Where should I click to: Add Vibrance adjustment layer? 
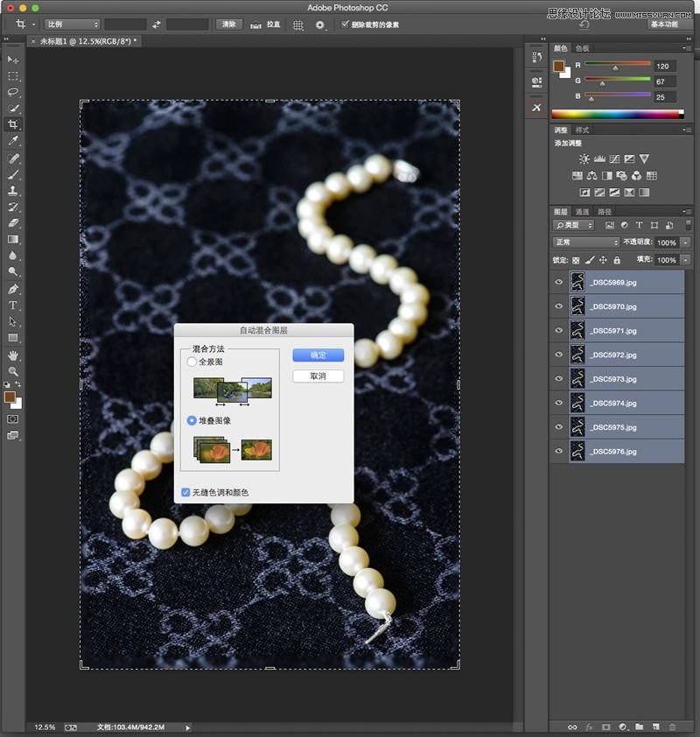pos(644,159)
